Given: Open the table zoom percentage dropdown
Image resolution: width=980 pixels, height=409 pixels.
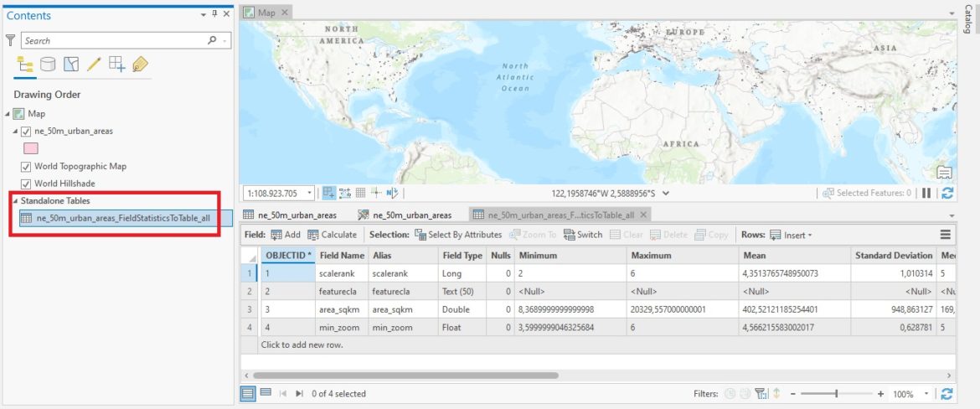Looking at the screenshot, I should [x=926, y=394].
